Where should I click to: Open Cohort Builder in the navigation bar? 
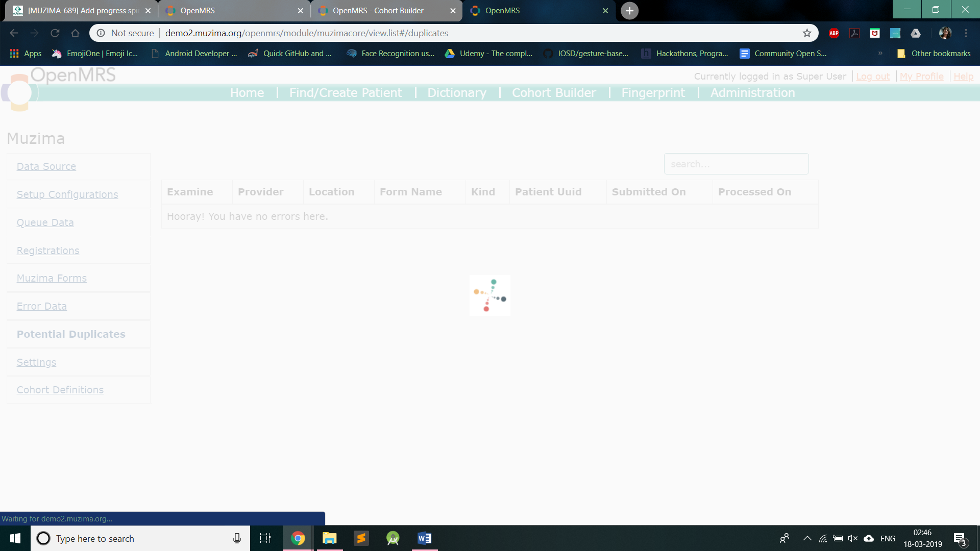(x=554, y=93)
